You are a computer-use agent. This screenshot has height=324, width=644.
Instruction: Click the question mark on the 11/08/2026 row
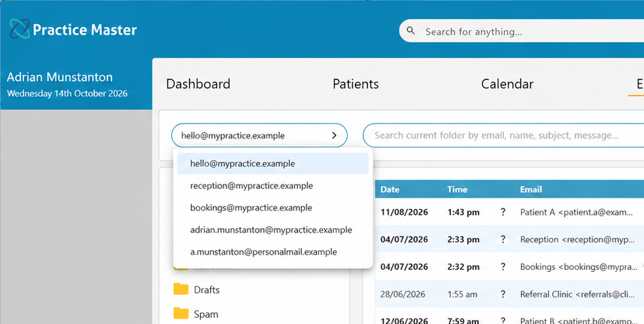pyautogui.click(x=503, y=212)
